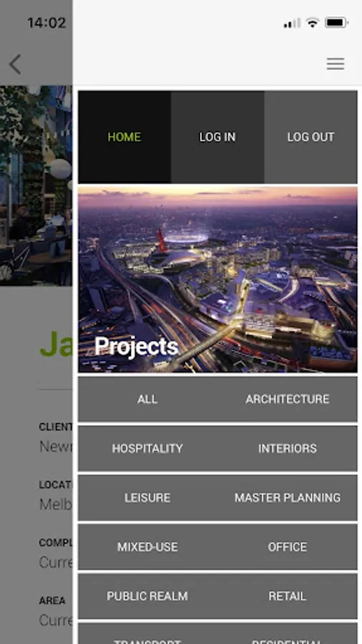The width and height of the screenshot is (362, 644).
Task: Tap the cellular signal bars icon
Action: pos(292,23)
